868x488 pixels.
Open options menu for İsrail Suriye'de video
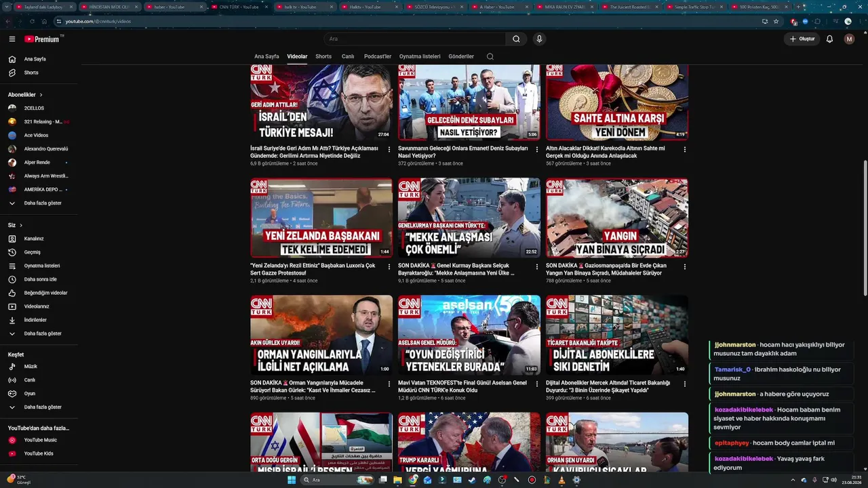(389, 149)
